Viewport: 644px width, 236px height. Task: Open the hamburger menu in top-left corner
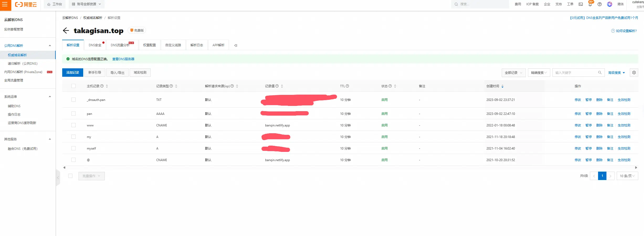pyautogui.click(x=5, y=4)
